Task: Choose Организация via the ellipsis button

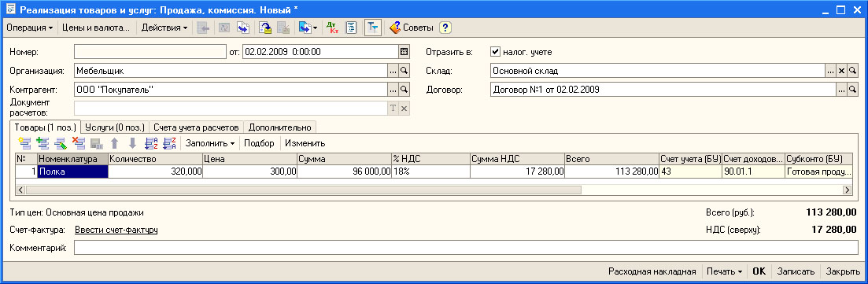Action: 393,71
